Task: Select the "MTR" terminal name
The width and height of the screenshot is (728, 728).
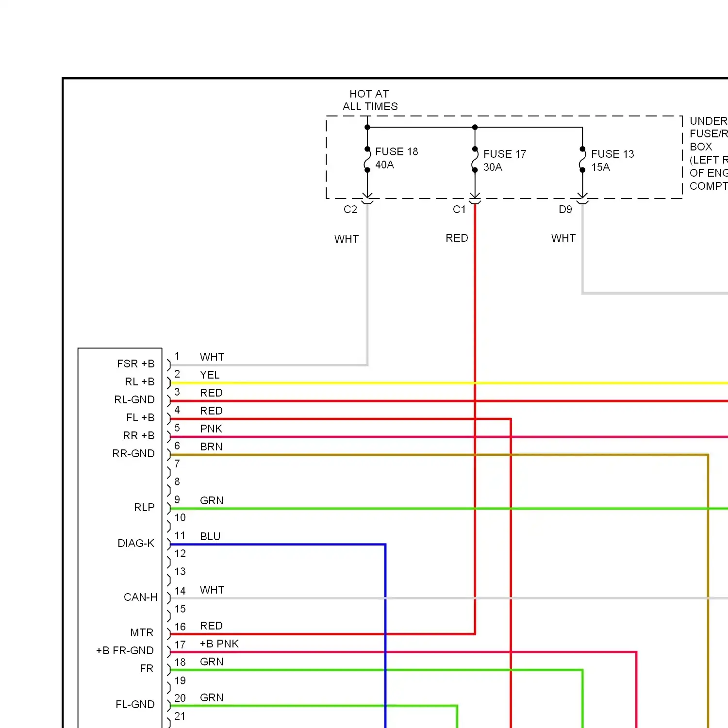Action: (142, 632)
